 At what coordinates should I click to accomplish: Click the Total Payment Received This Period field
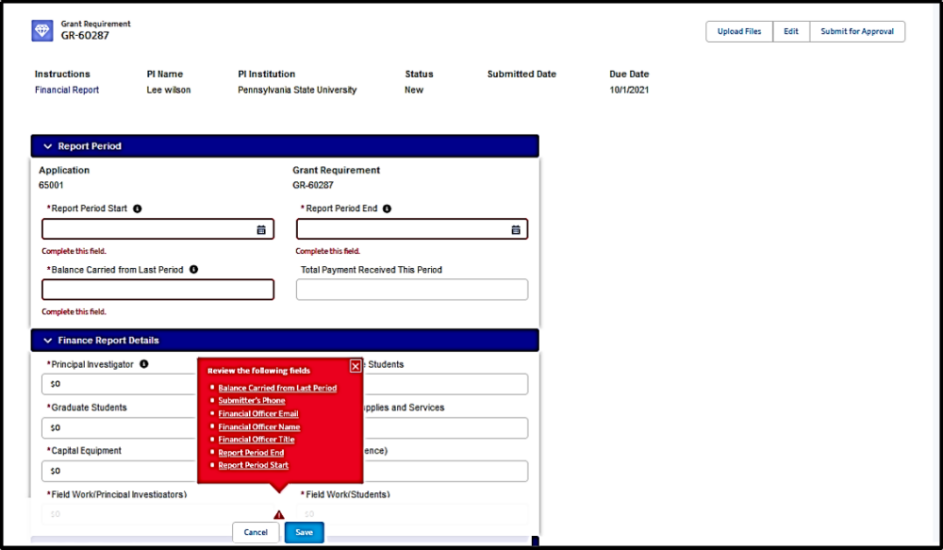tap(412, 289)
